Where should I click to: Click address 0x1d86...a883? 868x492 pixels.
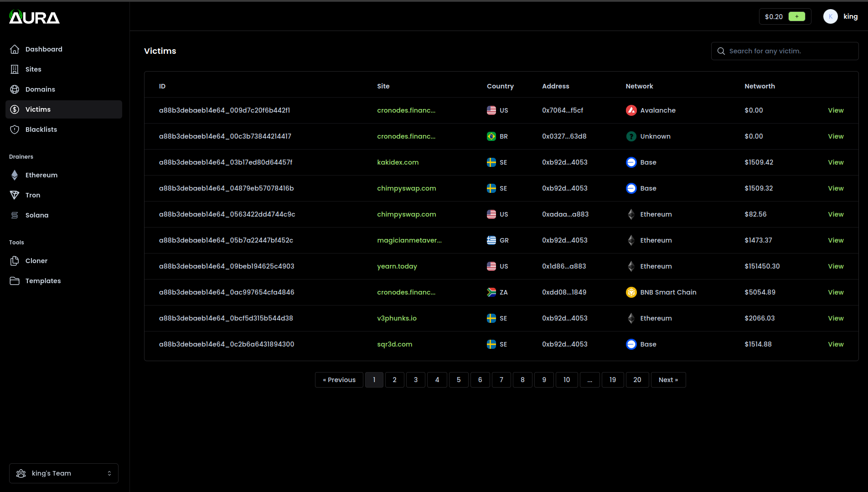(x=564, y=266)
